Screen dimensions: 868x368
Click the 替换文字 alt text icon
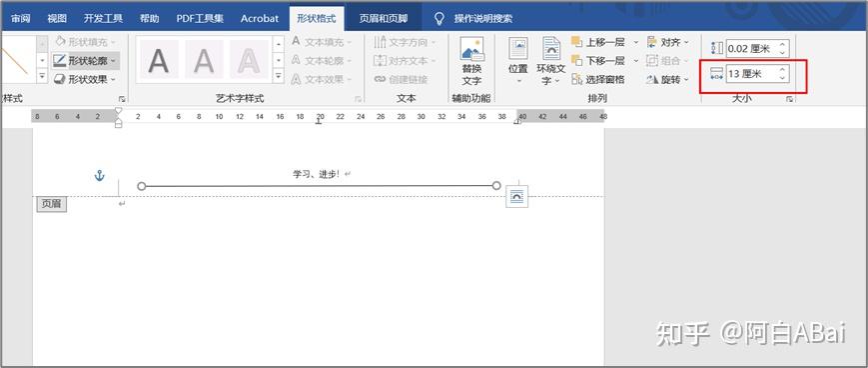[x=471, y=61]
